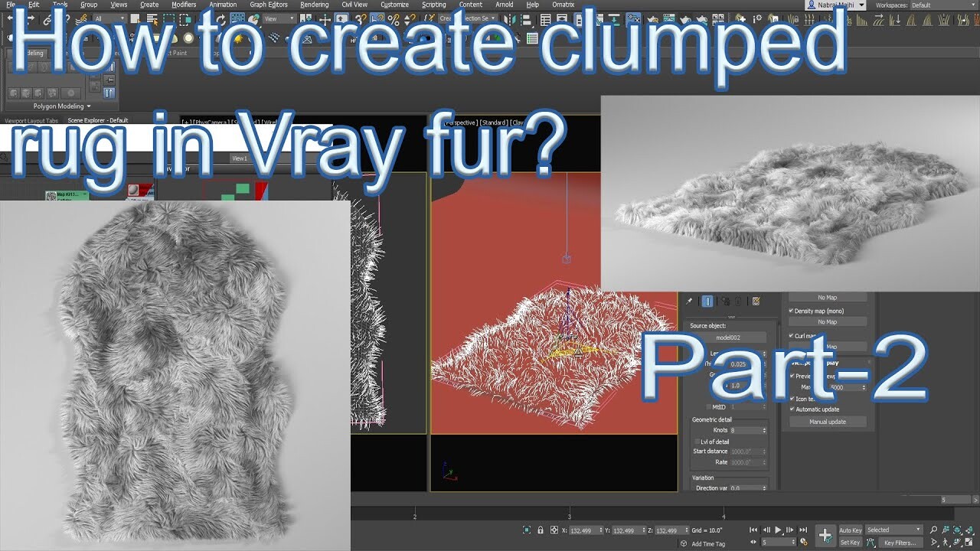Click the Key Filters button
Screen dimensions: 980x551
(900, 542)
